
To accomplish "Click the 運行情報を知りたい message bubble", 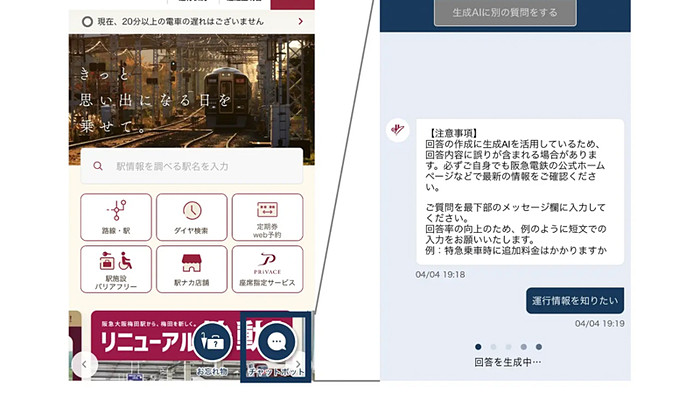I will click(x=575, y=300).
